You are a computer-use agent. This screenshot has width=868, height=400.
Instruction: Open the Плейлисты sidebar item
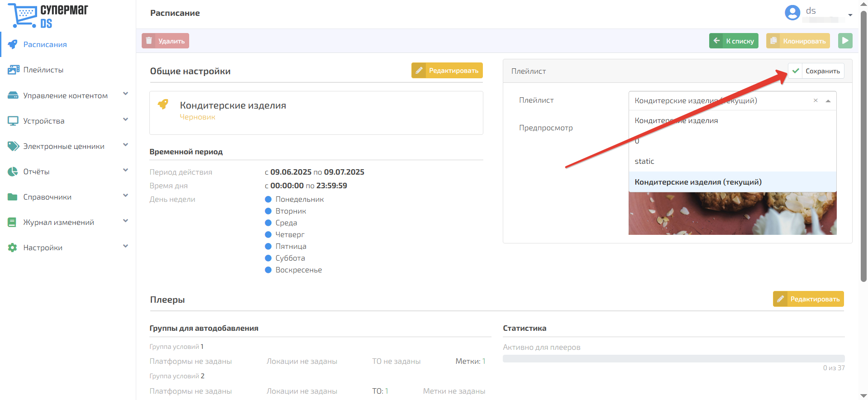(68, 70)
